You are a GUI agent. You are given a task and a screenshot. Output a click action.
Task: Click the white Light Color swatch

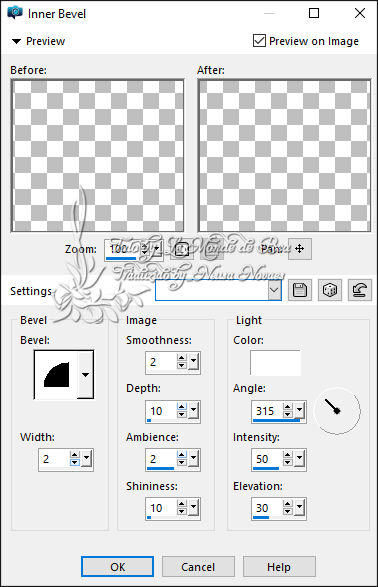pos(275,363)
